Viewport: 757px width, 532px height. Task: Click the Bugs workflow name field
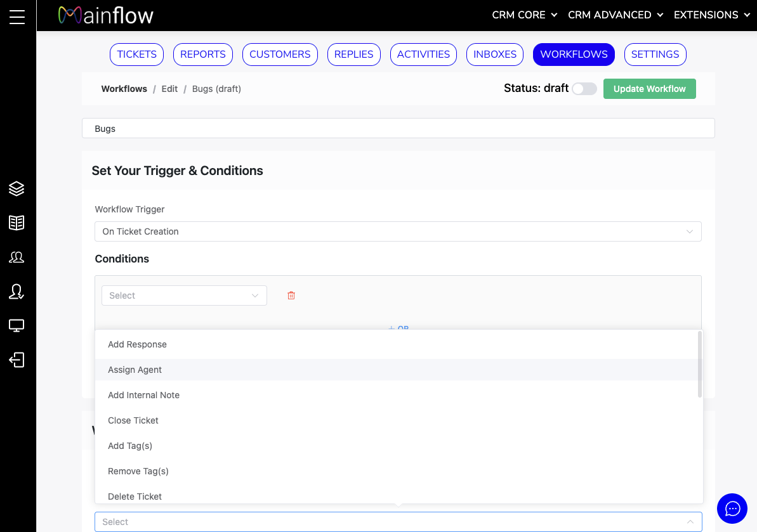(398, 129)
